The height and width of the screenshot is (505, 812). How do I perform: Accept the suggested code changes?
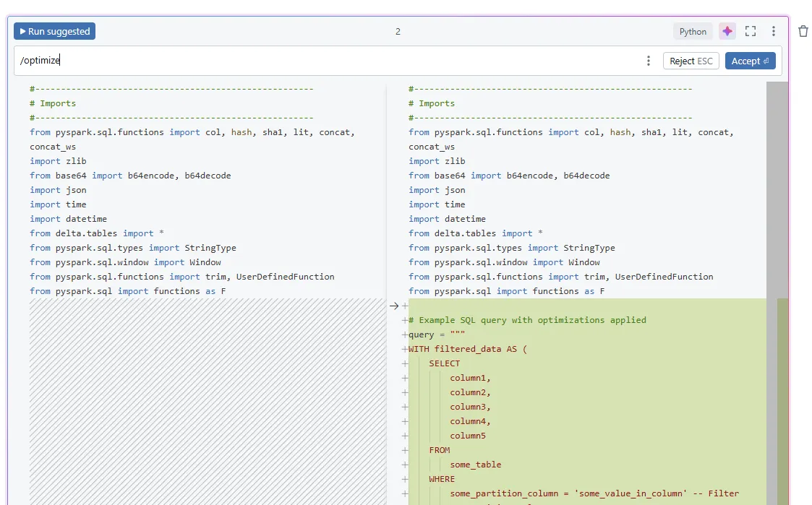tap(750, 61)
